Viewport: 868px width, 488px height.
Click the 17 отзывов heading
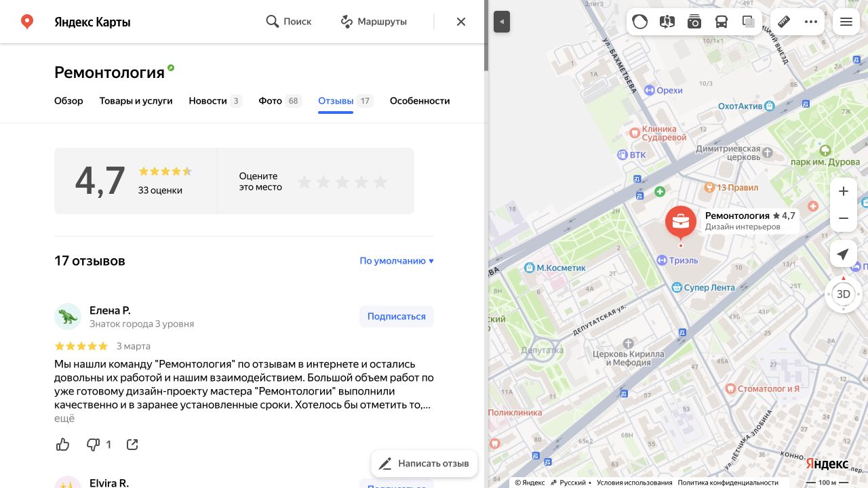click(90, 261)
